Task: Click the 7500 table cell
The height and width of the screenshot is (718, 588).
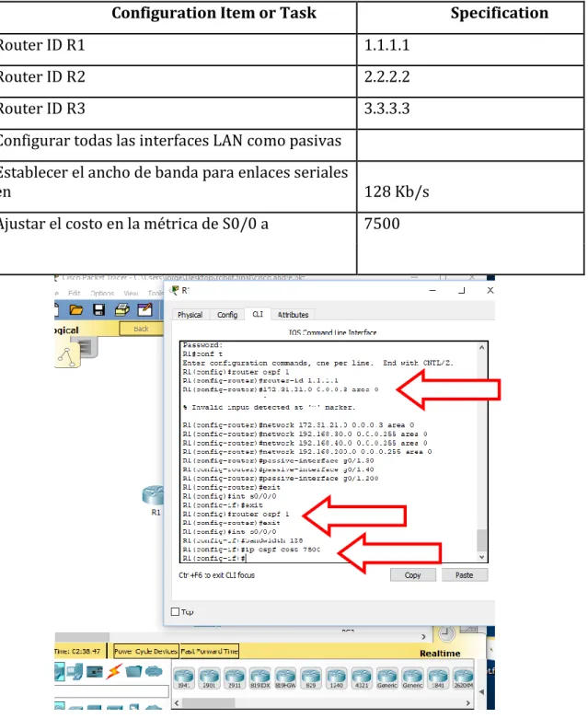Action: (471, 243)
